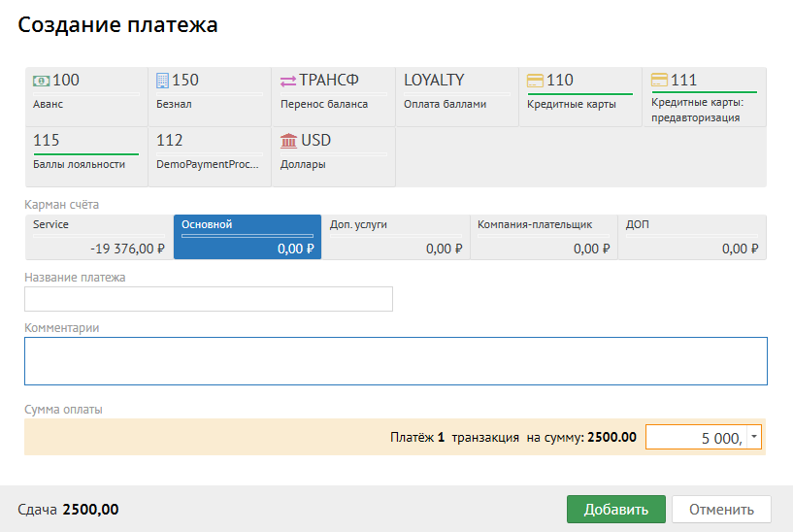Select the Доллары label
The image size is (793, 532).
tap(303, 164)
